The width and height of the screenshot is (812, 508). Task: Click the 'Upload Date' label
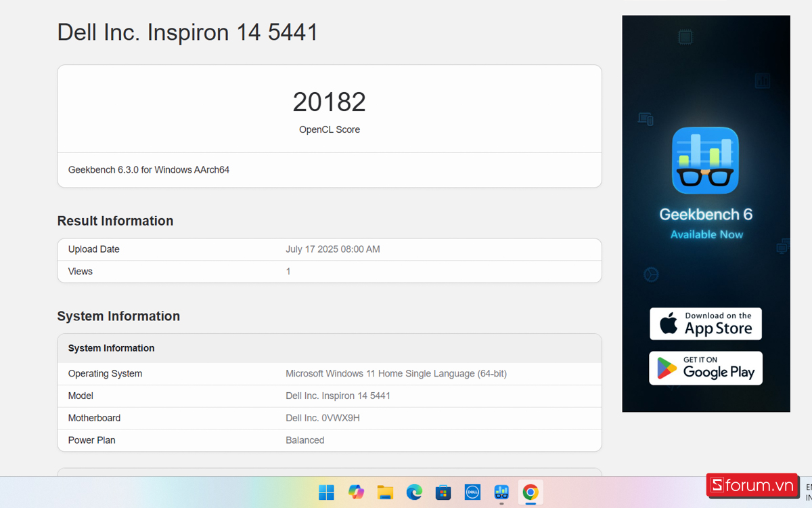click(x=94, y=249)
